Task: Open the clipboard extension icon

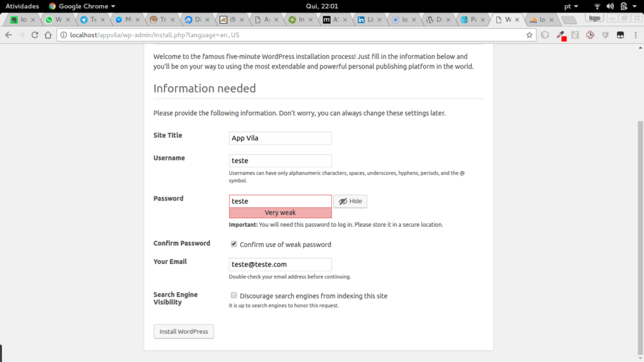Action: click(575, 35)
